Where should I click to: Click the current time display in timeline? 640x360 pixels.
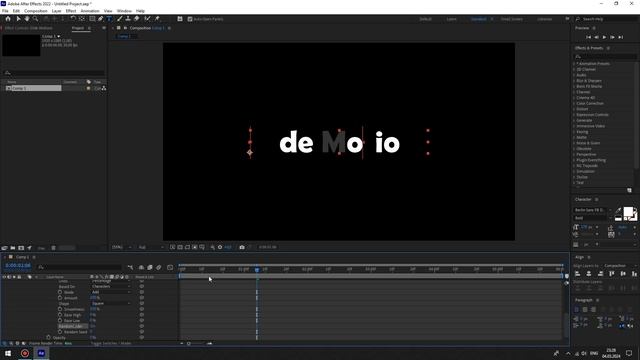pos(18,266)
